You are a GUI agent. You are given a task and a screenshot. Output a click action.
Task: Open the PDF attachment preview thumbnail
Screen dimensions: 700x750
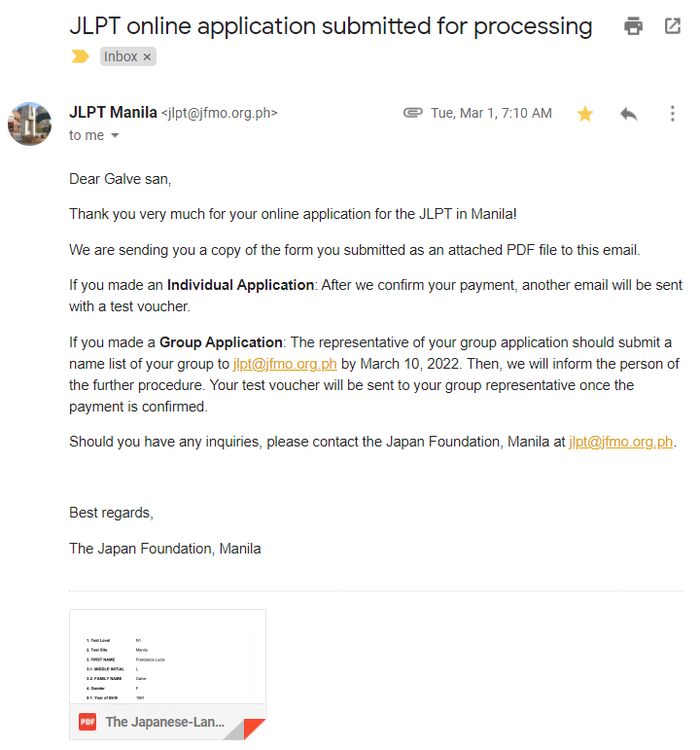tap(167, 657)
